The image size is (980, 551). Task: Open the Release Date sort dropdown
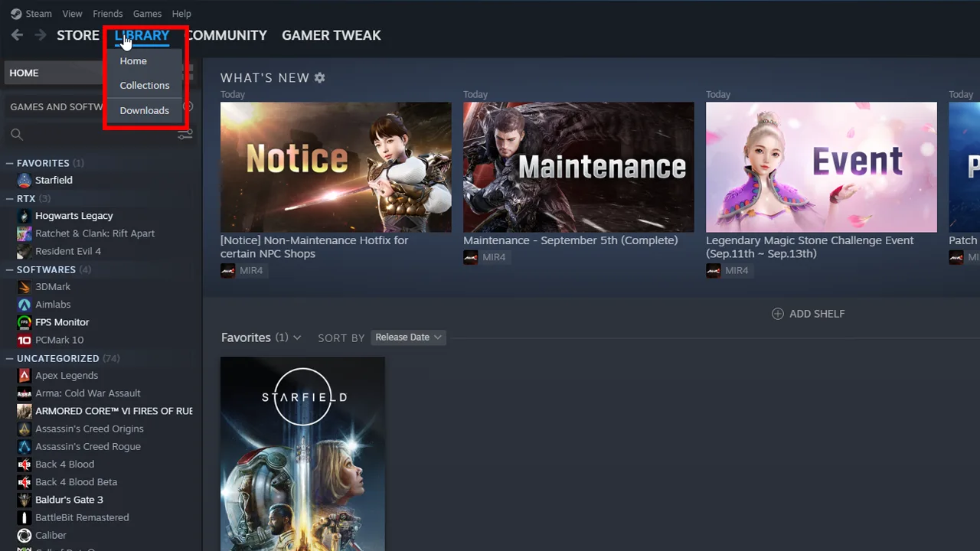pos(408,337)
